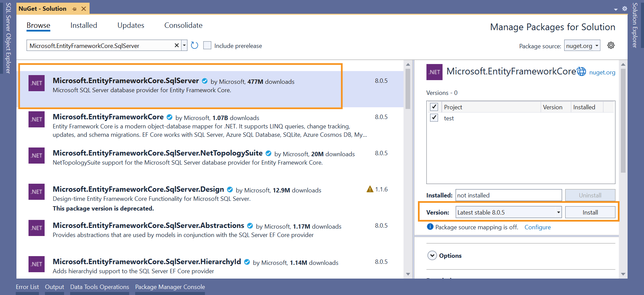Screen dimensions: 644x295
Task: Click the .NET icon in details pane
Action: (434, 72)
